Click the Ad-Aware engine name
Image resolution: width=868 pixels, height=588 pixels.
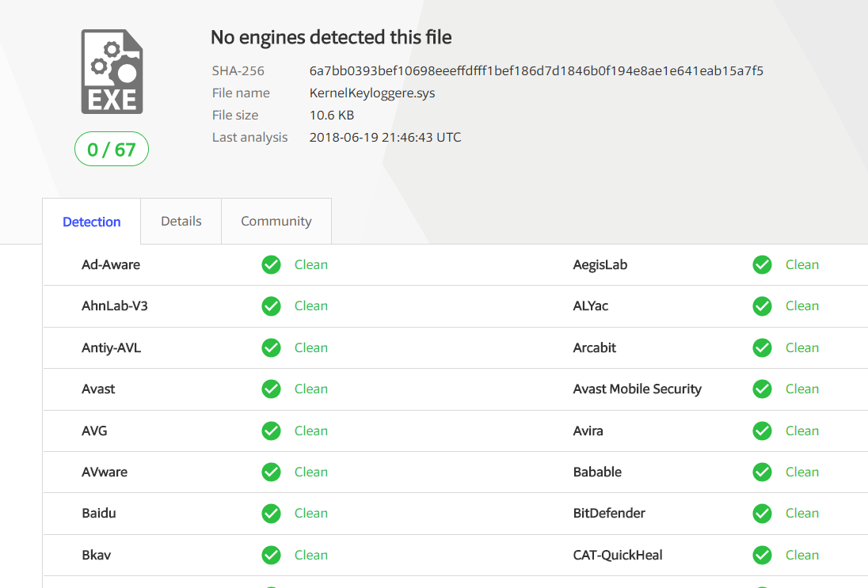click(x=111, y=265)
